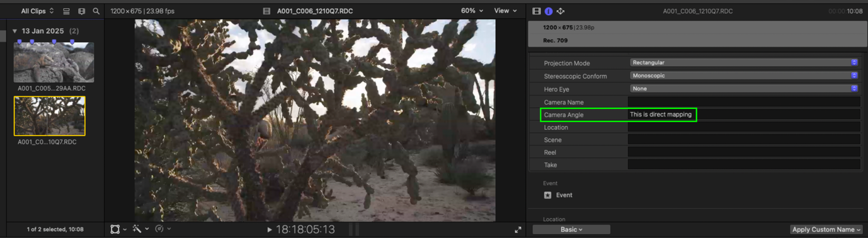Change the Projection Mode Rectangular dropdown

coord(744,62)
